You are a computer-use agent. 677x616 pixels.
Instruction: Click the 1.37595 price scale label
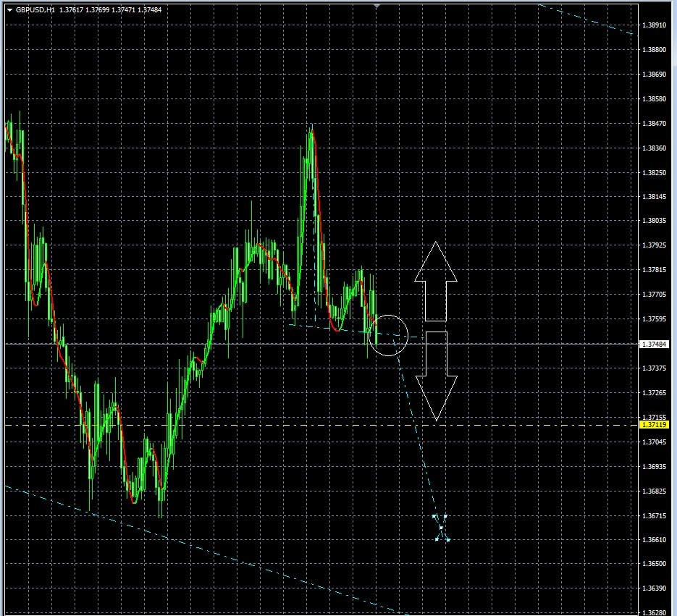pos(654,319)
